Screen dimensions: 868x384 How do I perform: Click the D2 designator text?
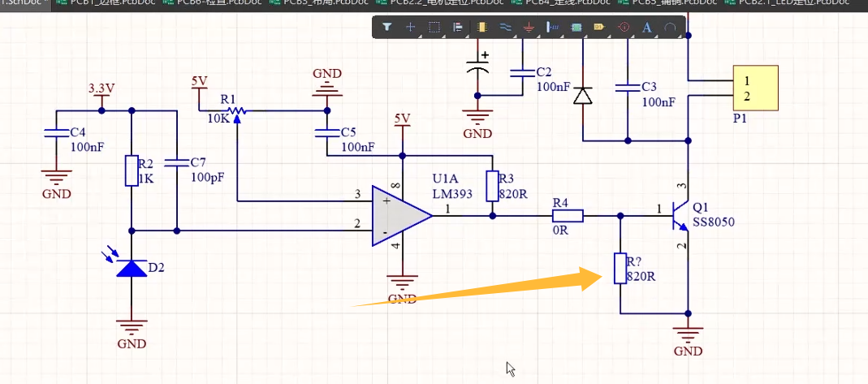pyautogui.click(x=157, y=269)
